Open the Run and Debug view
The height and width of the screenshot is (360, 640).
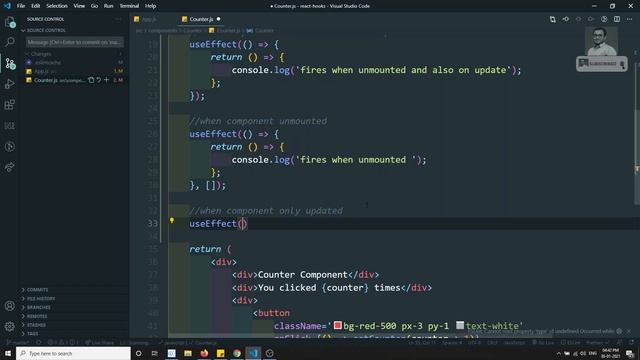pos(10,84)
